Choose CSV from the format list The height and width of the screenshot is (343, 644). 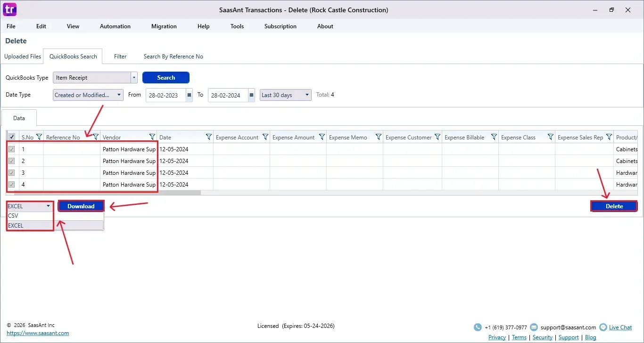[x=55, y=216]
